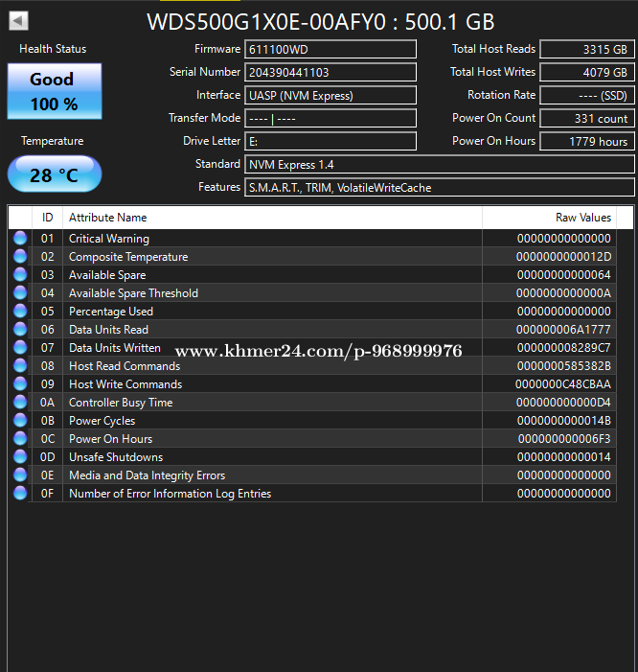
Task: Click the ID cell 0A
Action: click(47, 402)
